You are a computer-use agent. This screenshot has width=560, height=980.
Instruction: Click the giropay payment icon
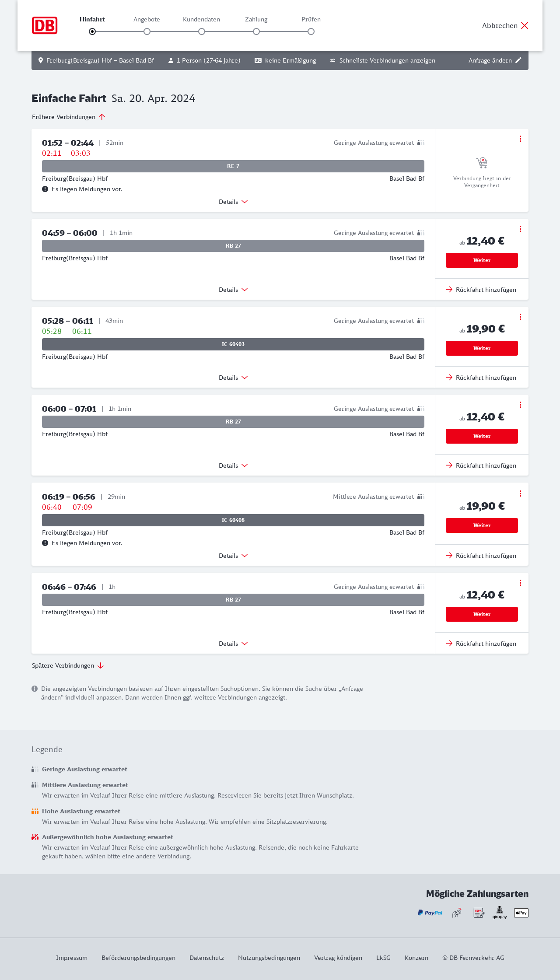point(500,913)
